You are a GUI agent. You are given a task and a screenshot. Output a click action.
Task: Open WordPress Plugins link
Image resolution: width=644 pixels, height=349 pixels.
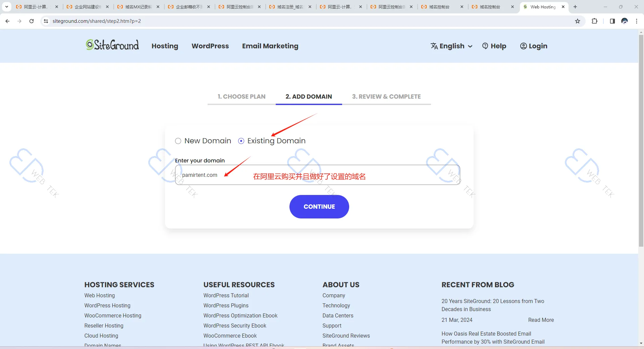coord(226,306)
